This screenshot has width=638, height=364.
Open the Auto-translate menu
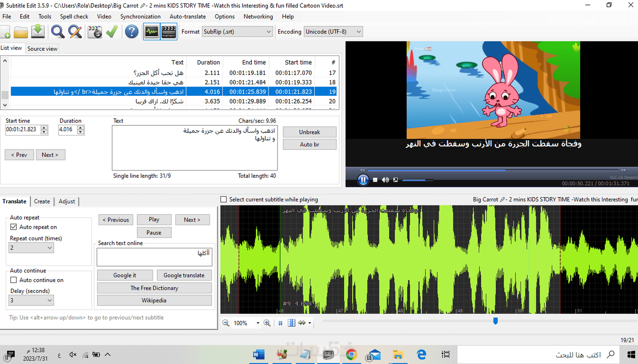(x=188, y=17)
